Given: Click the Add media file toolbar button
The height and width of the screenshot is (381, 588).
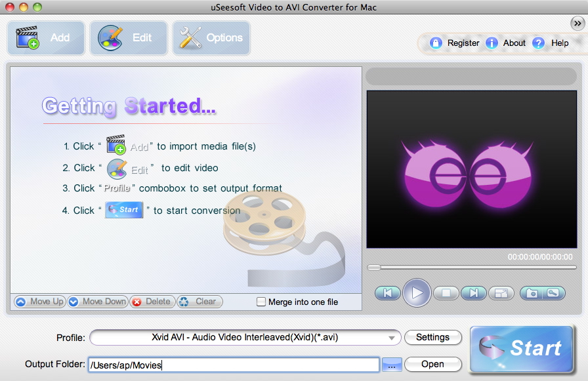Looking at the screenshot, I should pos(46,38).
